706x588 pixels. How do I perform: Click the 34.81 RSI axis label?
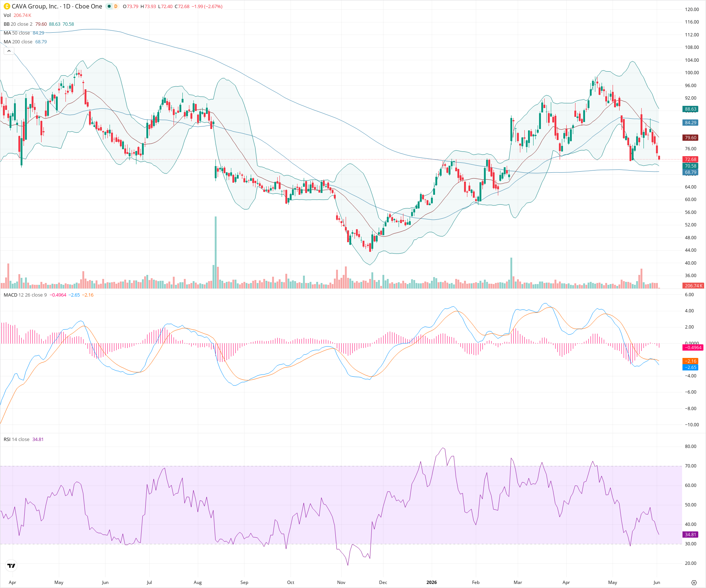(x=691, y=534)
